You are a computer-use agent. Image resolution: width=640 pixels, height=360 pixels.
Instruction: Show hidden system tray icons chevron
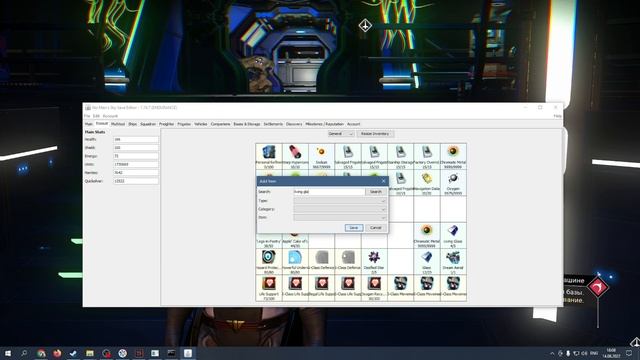coord(552,353)
